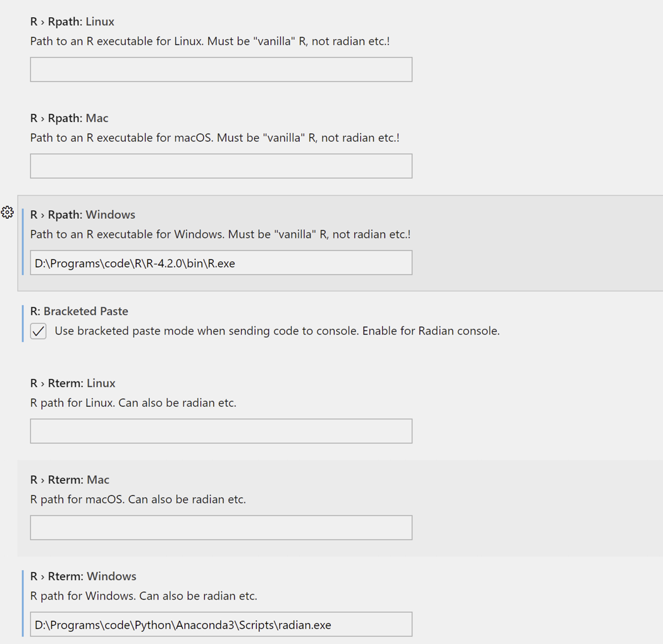Select the R > Rterm: Windows row
663x644 pixels.
coord(84,576)
